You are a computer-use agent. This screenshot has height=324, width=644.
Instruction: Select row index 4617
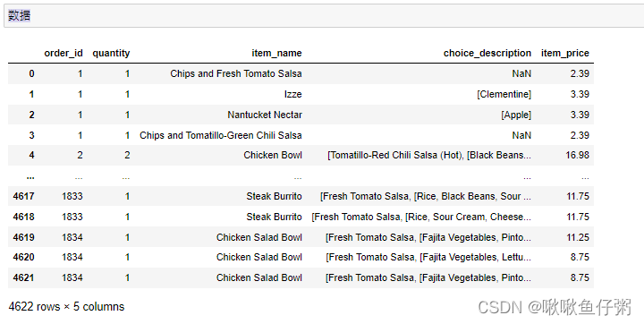click(23, 196)
